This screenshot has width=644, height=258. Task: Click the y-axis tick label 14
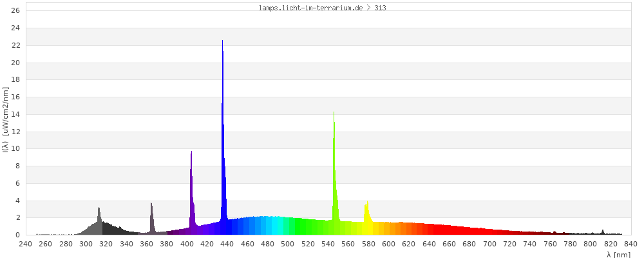pyautogui.click(x=16, y=114)
